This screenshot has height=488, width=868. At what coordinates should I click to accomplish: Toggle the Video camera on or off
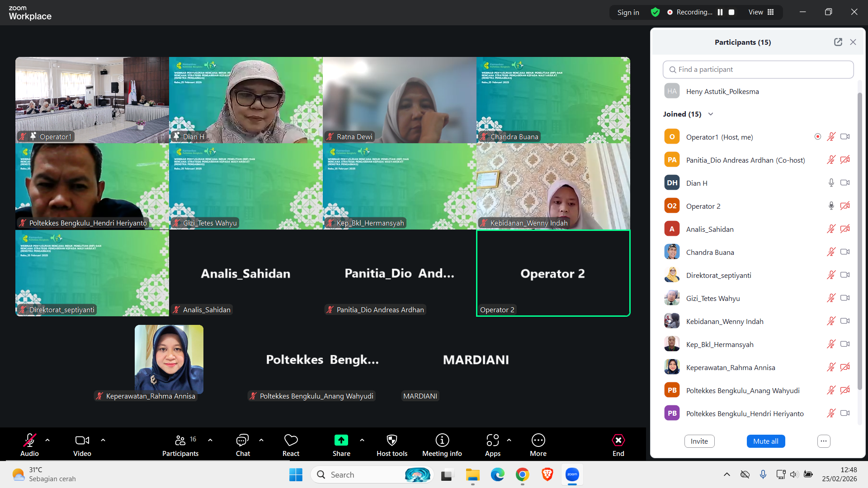82,446
